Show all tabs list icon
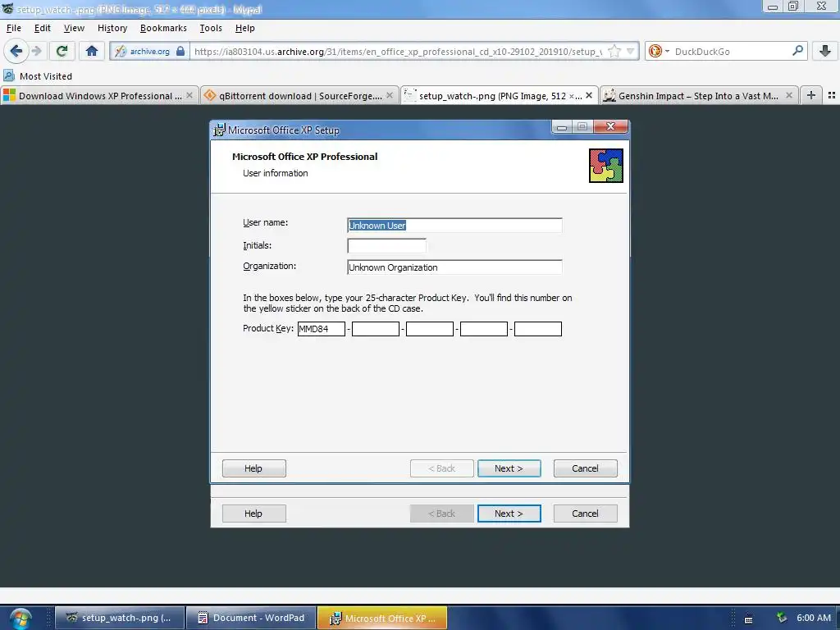Screen dimensions: 840x630 [832, 95]
